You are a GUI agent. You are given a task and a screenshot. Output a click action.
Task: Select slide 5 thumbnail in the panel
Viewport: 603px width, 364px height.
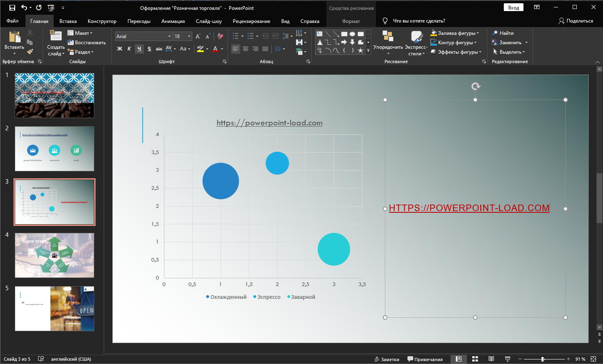pyautogui.click(x=54, y=309)
